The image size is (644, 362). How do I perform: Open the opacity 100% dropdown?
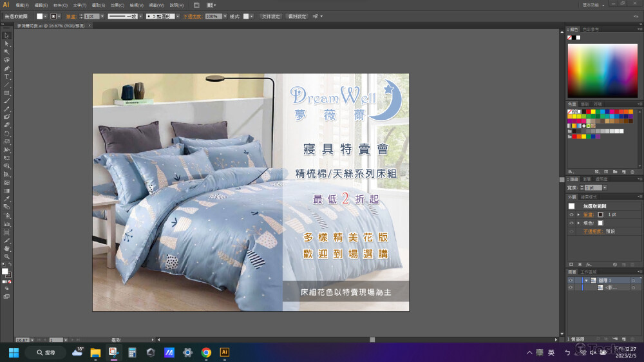[x=225, y=16]
